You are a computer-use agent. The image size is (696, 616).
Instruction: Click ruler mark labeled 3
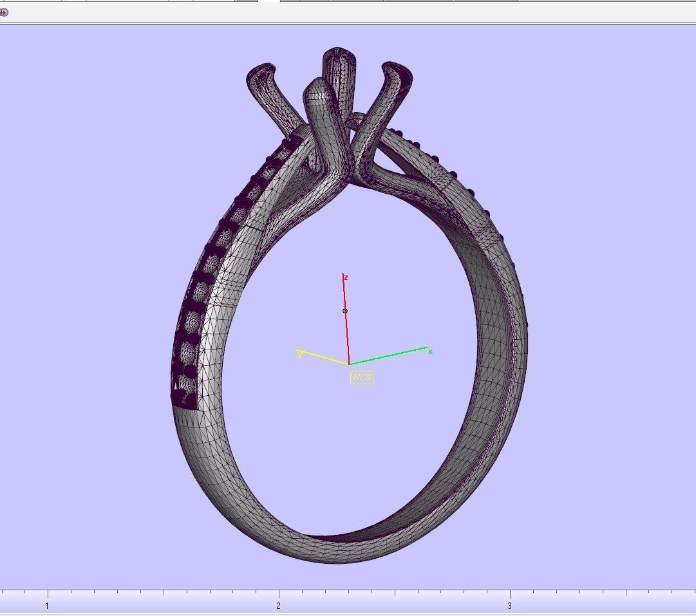(x=509, y=606)
